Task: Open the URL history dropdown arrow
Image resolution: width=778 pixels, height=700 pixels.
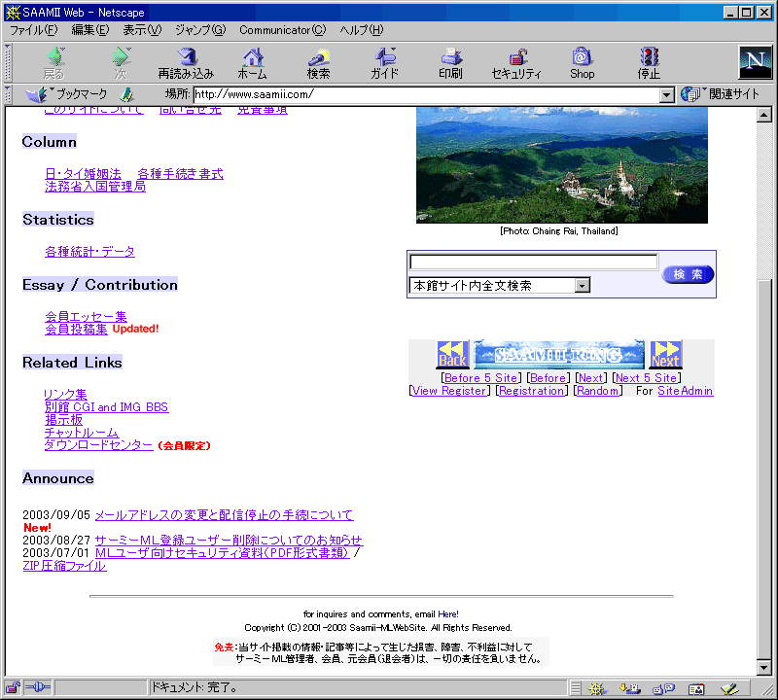Action: [667, 94]
